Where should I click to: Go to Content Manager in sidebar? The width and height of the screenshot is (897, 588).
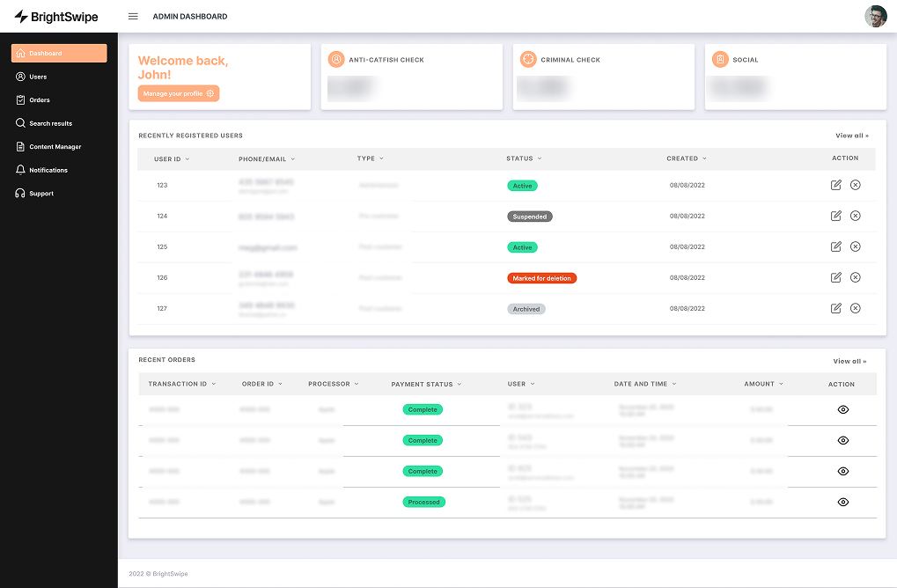click(55, 147)
